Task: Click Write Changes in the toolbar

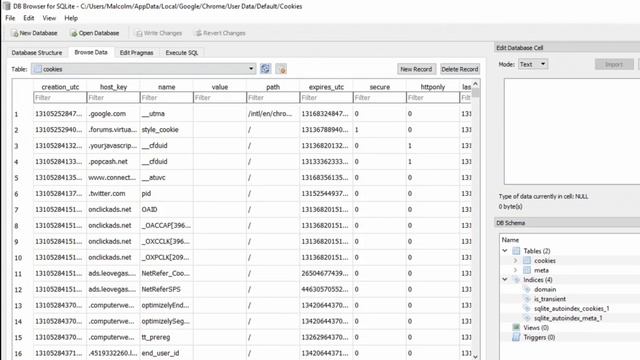Action: pos(159,33)
